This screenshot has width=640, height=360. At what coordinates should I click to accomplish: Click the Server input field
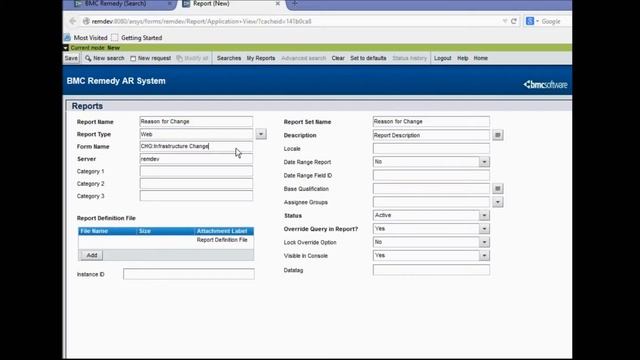point(196,159)
